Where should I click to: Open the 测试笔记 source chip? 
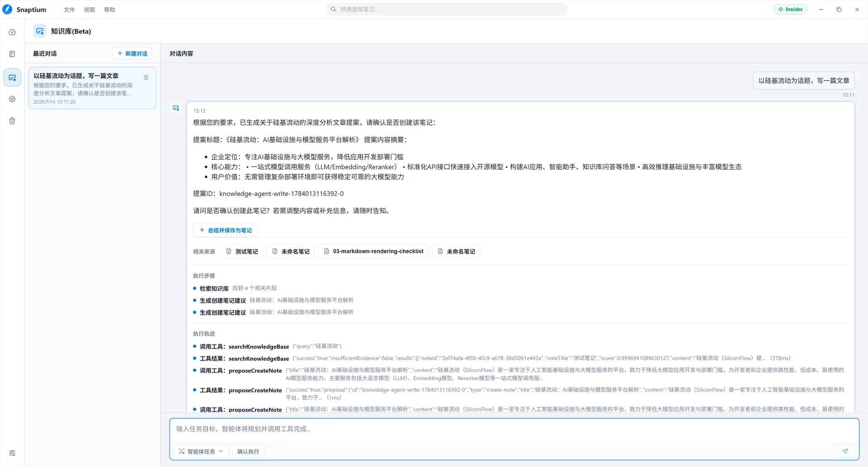coord(242,252)
